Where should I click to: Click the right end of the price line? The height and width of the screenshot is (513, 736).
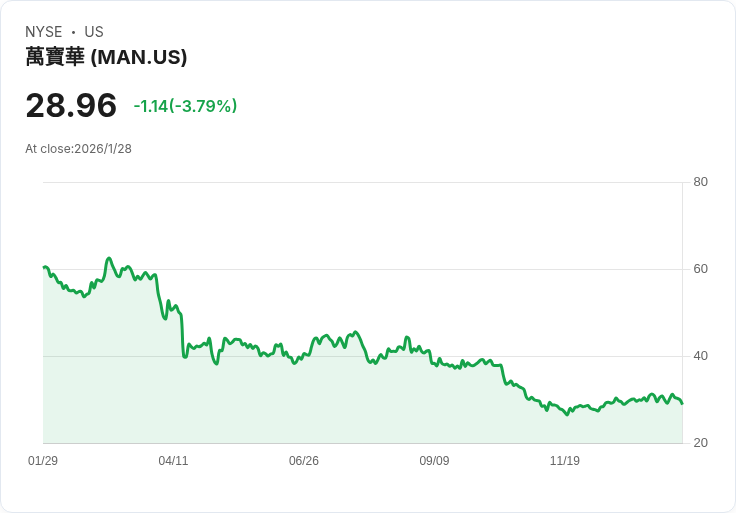tap(682, 404)
